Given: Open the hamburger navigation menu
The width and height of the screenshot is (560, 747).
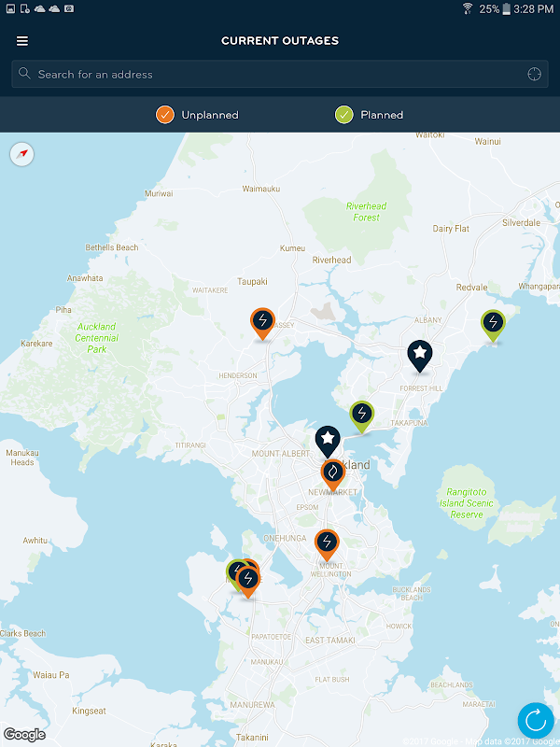Looking at the screenshot, I should click(22, 41).
